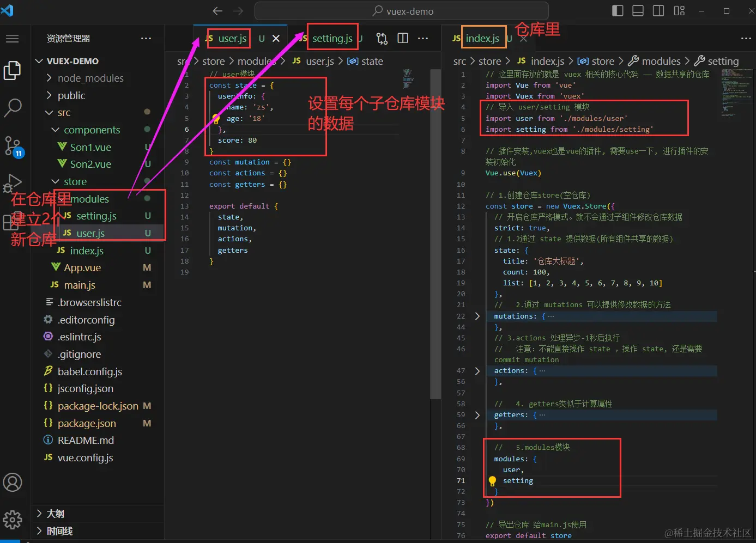Image resolution: width=756 pixels, height=543 pixels.
Task: Toggle the primary side bar layout icon
Action: (618, 11)
